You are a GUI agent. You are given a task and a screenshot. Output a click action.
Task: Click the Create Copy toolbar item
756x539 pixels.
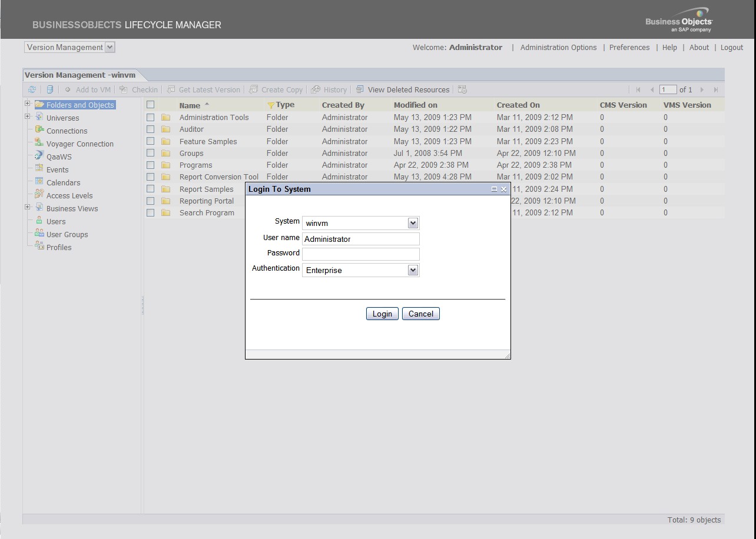(x=276, y=89)
